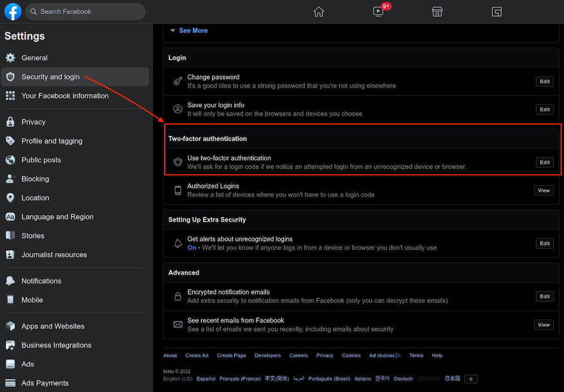Click the key icon beside Change password

point(178,81)
